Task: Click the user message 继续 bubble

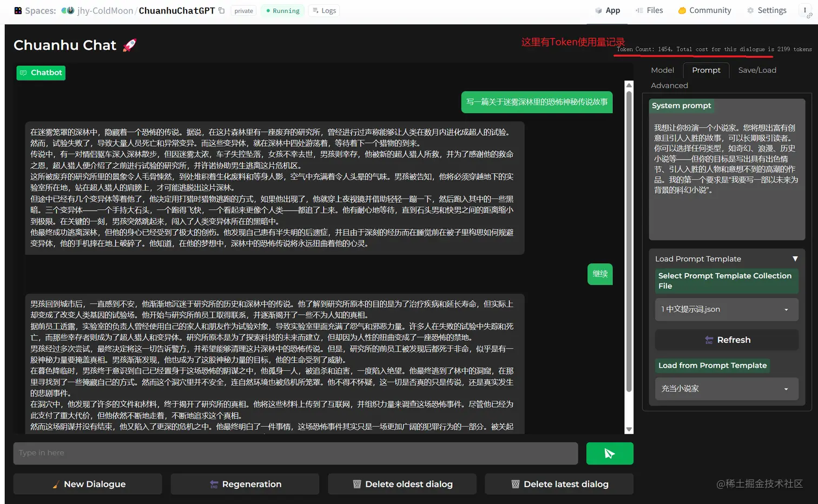Action: point(600,274)
